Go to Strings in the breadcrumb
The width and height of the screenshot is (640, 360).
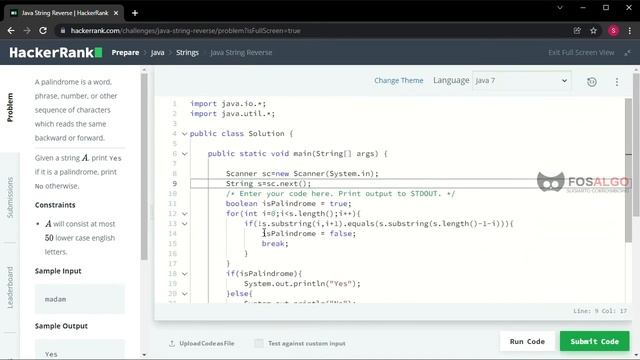[x=187, y=53]
